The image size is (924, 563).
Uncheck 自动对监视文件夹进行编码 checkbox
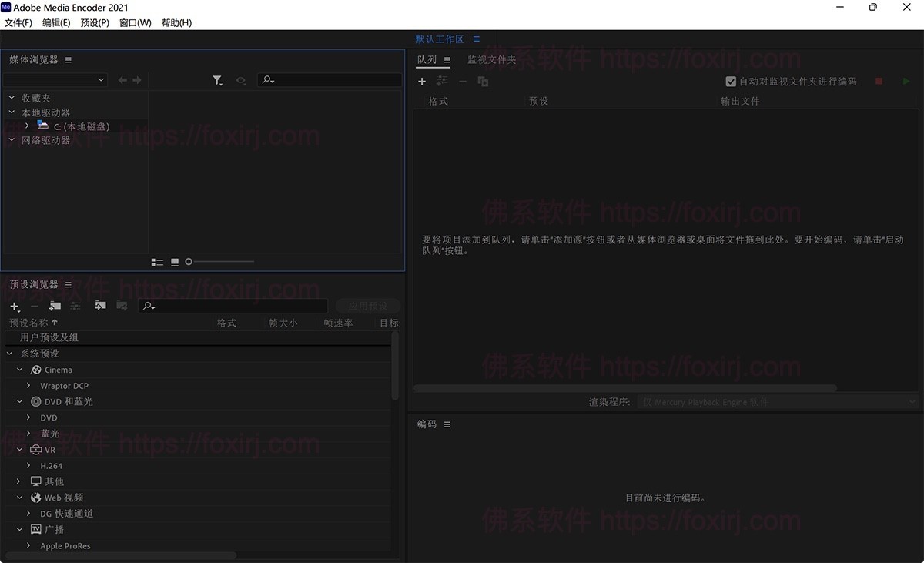click(x=730, y=82)
